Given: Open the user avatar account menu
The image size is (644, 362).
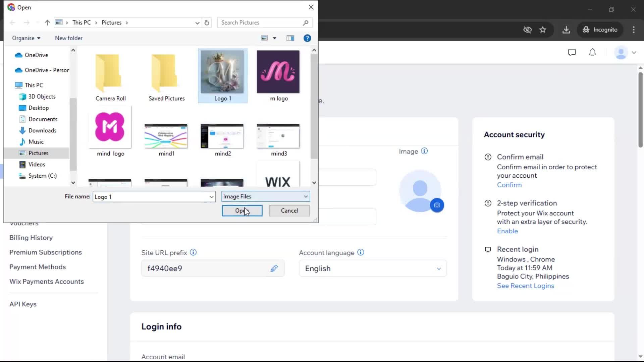Looking at the screenshot, I should 625,52.
